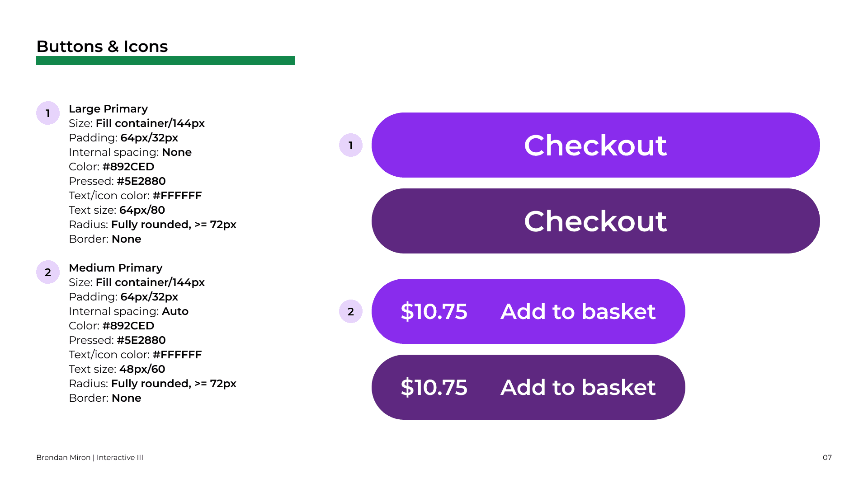Click the bright purple Checkout button
This screenshot has height=488, width=868.
pyautogui.click(x=595, y=145)
